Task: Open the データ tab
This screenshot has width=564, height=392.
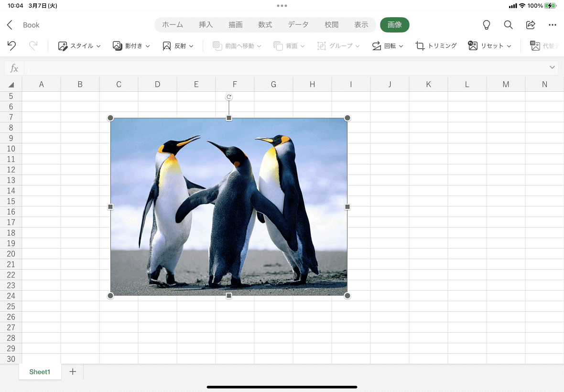Action: (298, 24)
